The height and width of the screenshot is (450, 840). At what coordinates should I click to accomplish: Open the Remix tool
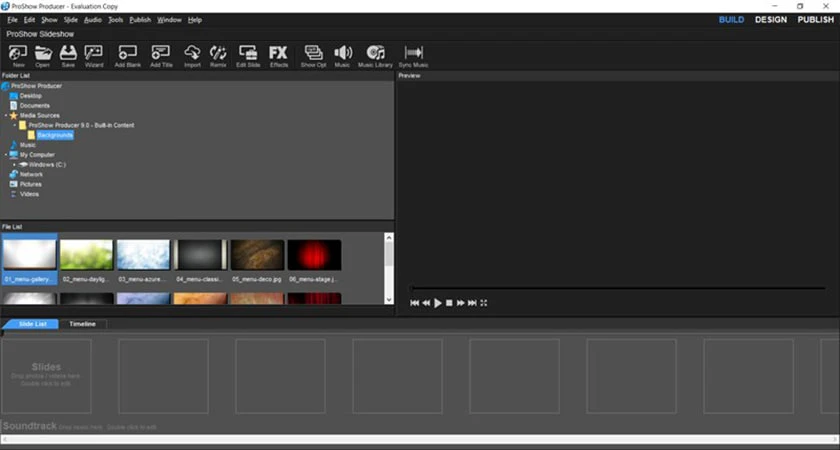(218, 56)
